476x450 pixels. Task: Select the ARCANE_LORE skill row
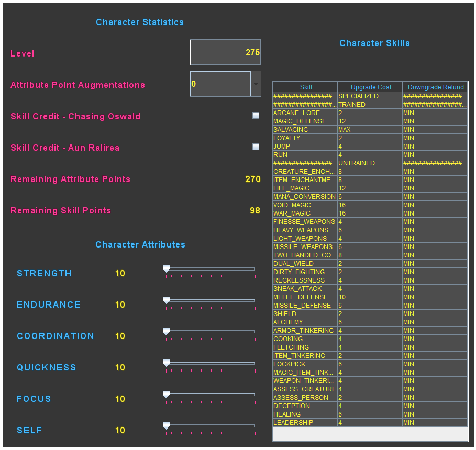point(370,113)
